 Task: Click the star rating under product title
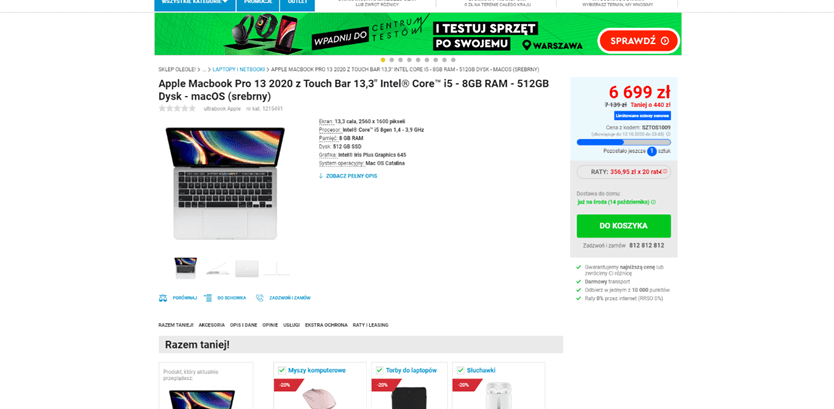pyautogui.click(x=177, y=108)
